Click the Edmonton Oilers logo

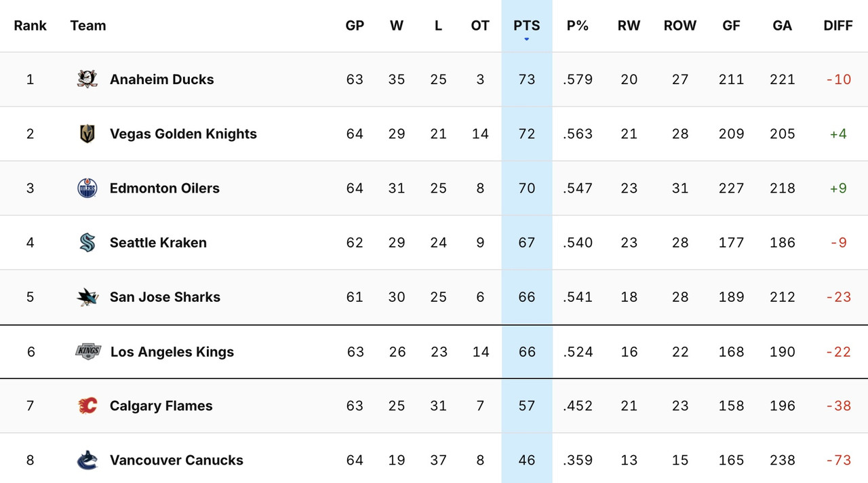tap(87, 188)
